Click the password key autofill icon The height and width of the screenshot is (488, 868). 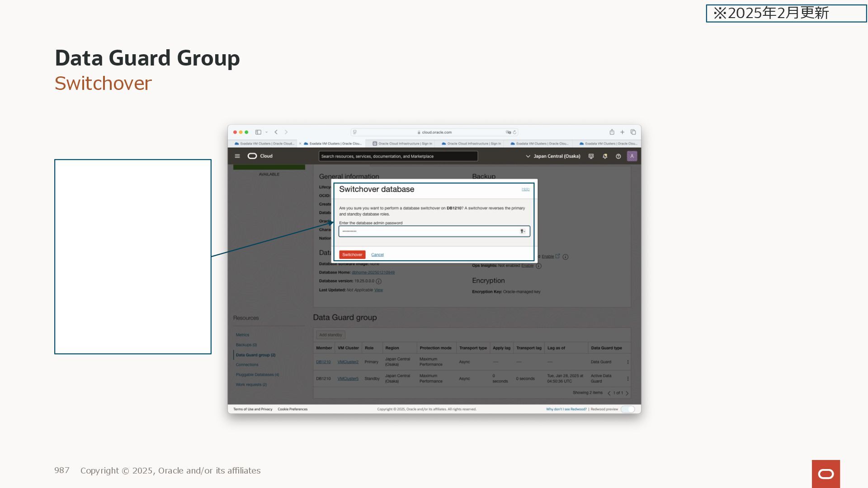point(522,231)
